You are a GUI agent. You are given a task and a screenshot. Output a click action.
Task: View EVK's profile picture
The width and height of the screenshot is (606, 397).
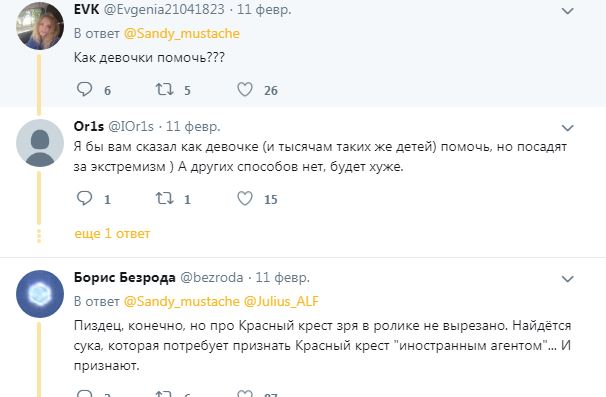(x=40, y=26)
